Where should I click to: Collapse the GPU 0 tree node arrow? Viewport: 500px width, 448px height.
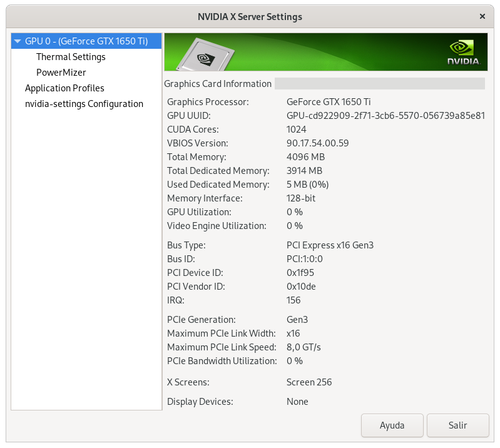[18, 41]
